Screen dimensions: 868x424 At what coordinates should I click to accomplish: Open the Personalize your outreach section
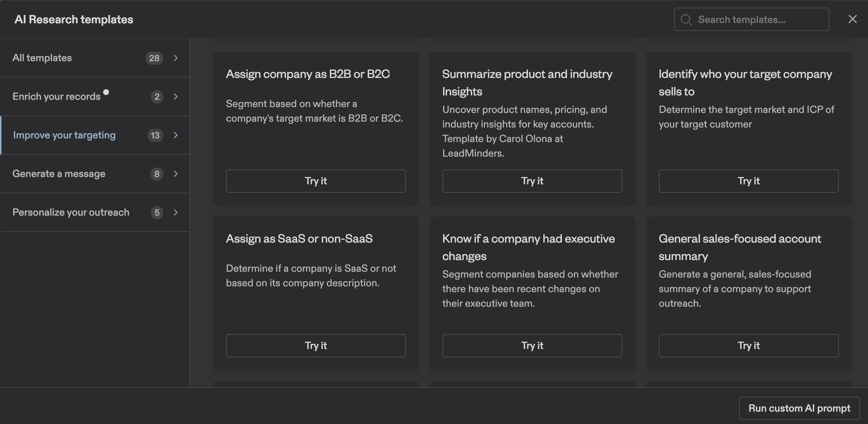[71, 212]
